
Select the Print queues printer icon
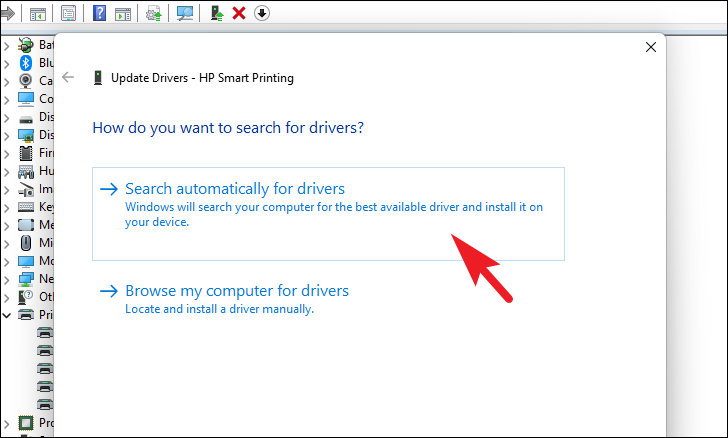click(x=26, y=315)
